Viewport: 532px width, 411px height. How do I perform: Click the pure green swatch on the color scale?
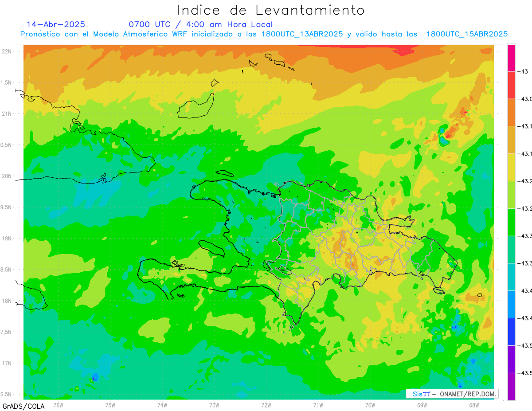pos(511,222)
